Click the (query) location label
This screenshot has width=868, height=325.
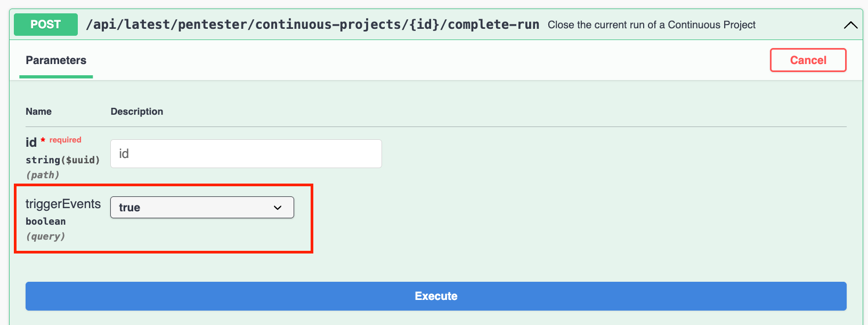[x=45, y=236]
